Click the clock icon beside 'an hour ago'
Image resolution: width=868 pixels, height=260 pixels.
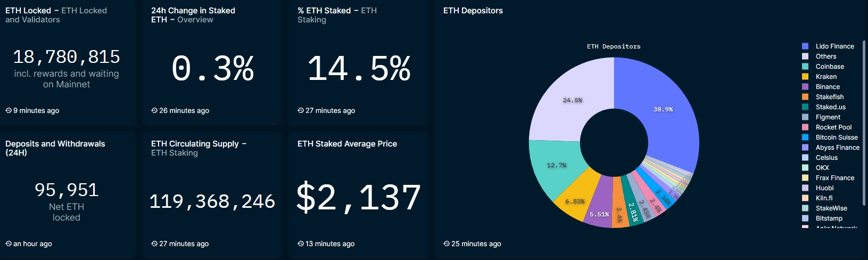[9, 244]
